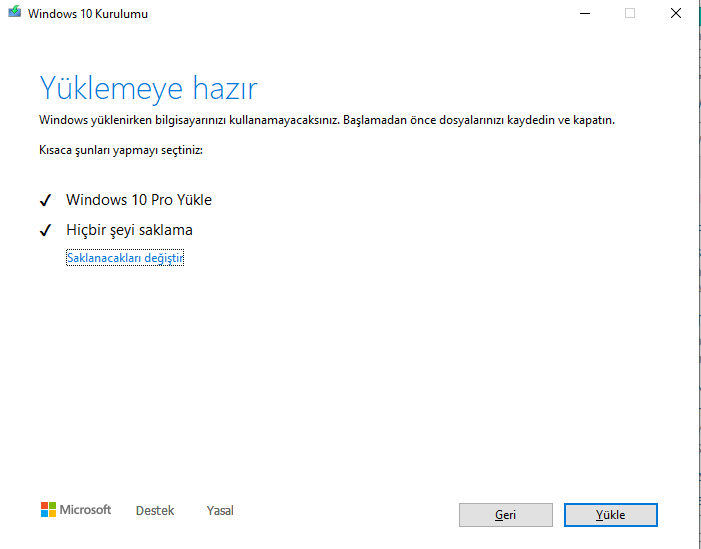The width and height of the screenshot is (701, 549).
Task: Click the Microsoft logo
Action: click(76, 510)
